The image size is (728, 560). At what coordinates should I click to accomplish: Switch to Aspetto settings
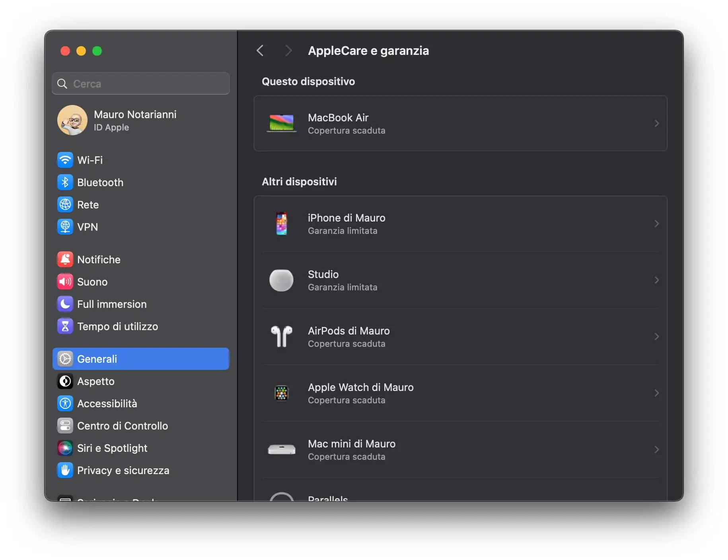(95, 381)
